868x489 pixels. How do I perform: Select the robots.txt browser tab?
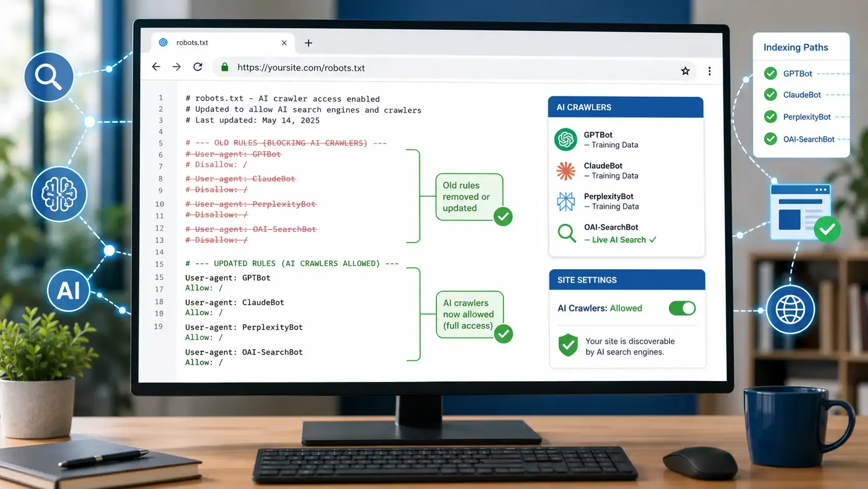pyautogui.click(x=223, y=43)
